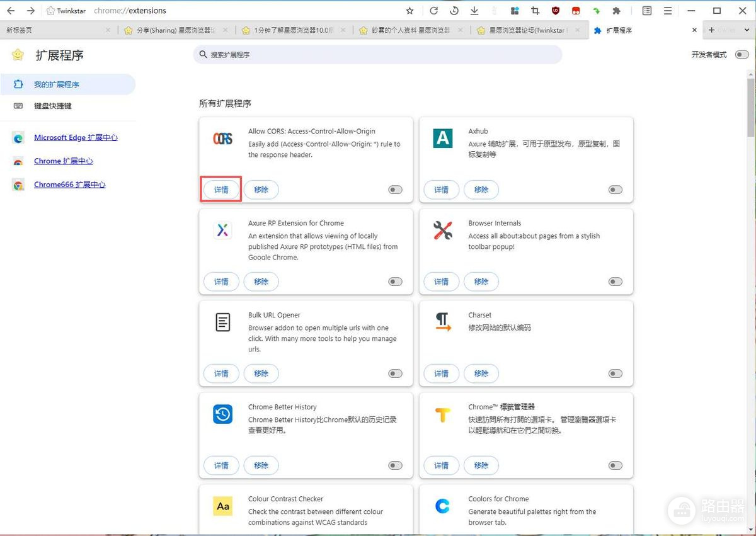Open 详情 for Chrome Better History
The height and width of the screenshot is (536, 756).
point(221,465)
